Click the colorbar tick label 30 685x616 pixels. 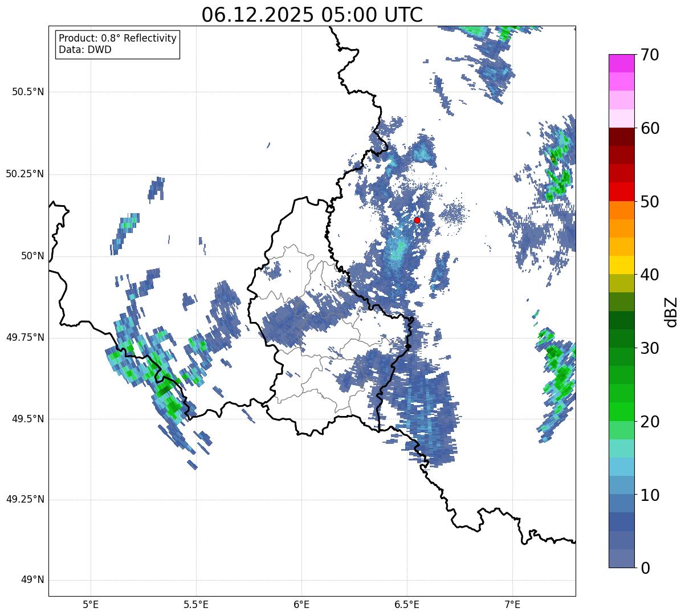tap(650, 348)
